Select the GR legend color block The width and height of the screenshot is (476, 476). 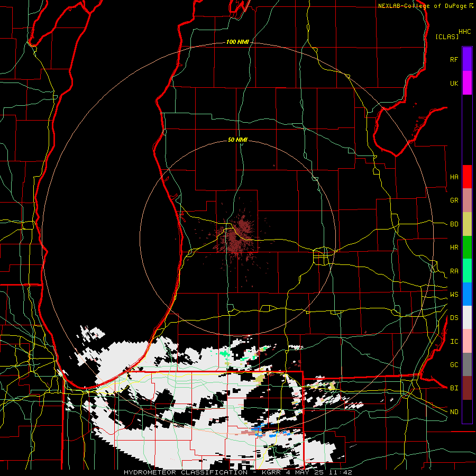click(x=467, y=200)
